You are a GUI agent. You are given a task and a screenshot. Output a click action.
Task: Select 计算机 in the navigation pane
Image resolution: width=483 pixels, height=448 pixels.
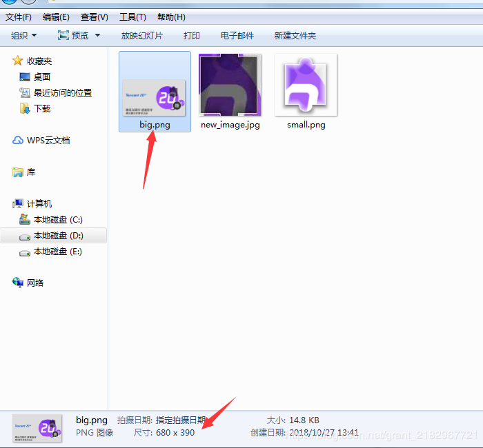39,204
